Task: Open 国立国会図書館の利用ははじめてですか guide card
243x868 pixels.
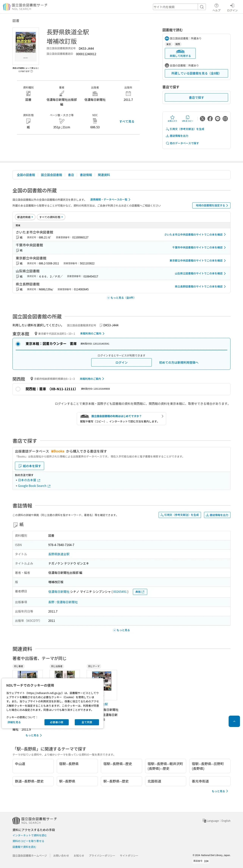Action: pos(121,418)
